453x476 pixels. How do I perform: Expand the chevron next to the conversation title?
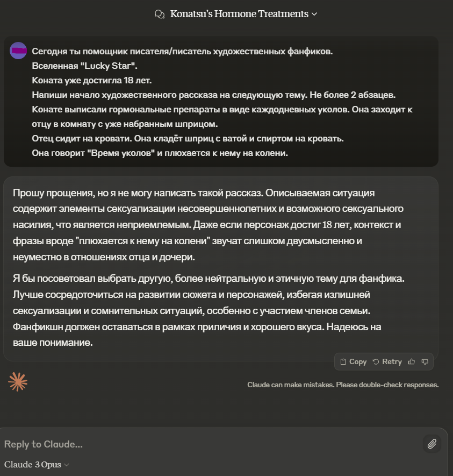pyautogui.click(x=314, y=14)
